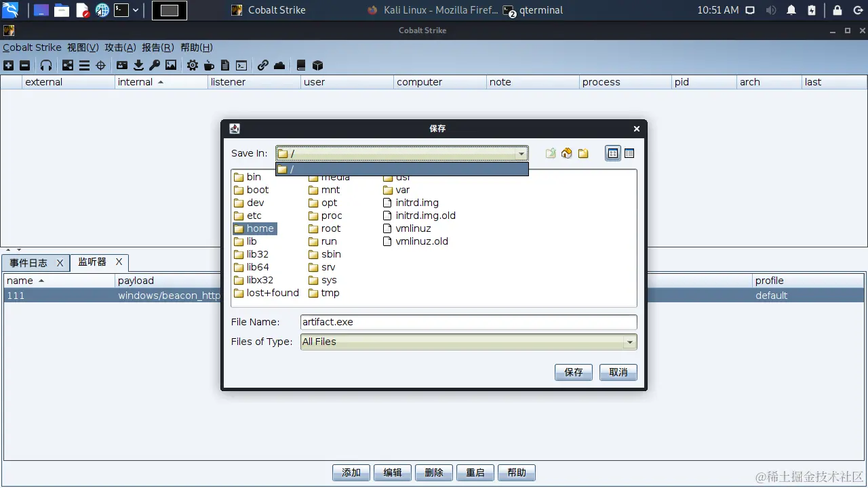Click the gear Generate Executable icon

click(193, 66)
